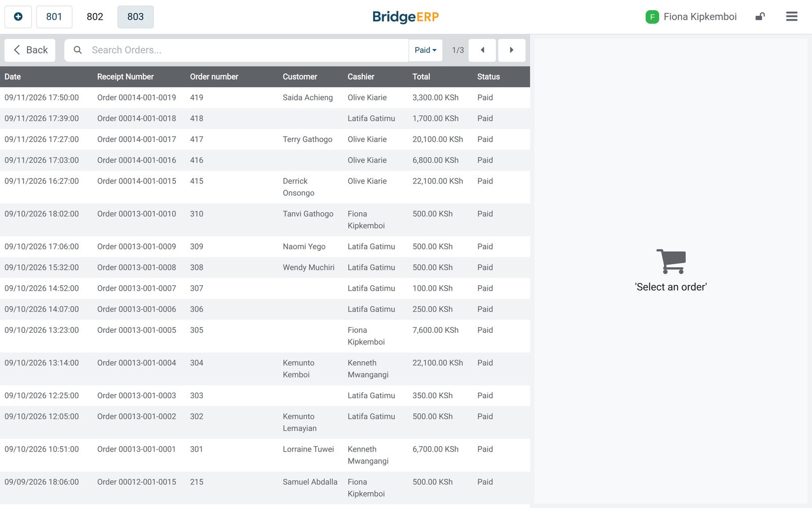The image size is (812, 508).
Task: Open Wendy Muchiri's order 308
Action: 265,267
